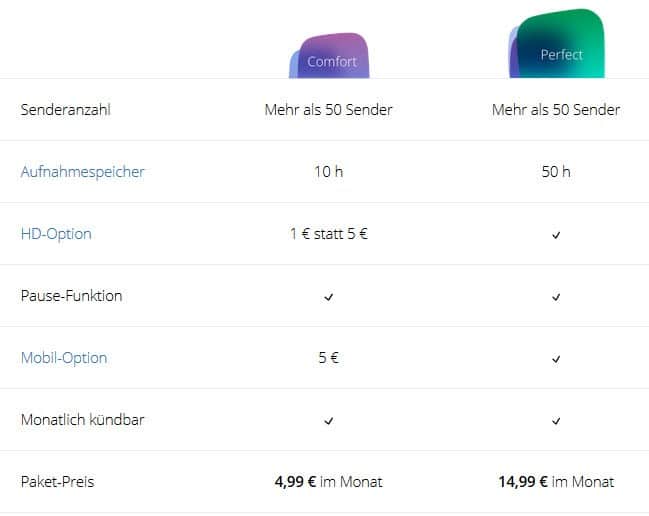649x516 pixels.
Task: Click the Paket-Preis row label
Action: pyautogui.click(x=58, y=482)
